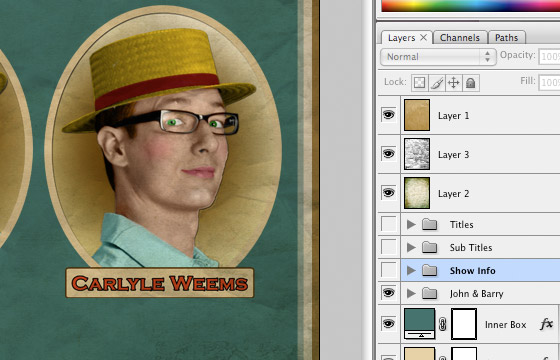Click the Inner Box fx effects icon
The height and width of the screenshot is (360, 560).
[546, 324]
